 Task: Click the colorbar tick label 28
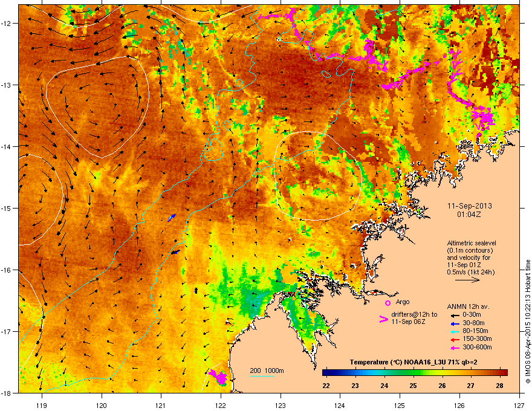point(499,386)
